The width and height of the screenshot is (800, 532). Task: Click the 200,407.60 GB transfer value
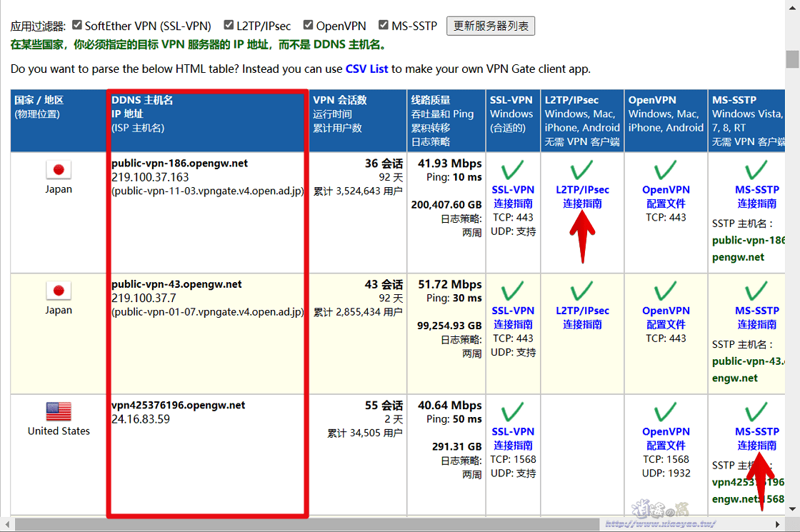pyautogui.click(x=446, y=204)
